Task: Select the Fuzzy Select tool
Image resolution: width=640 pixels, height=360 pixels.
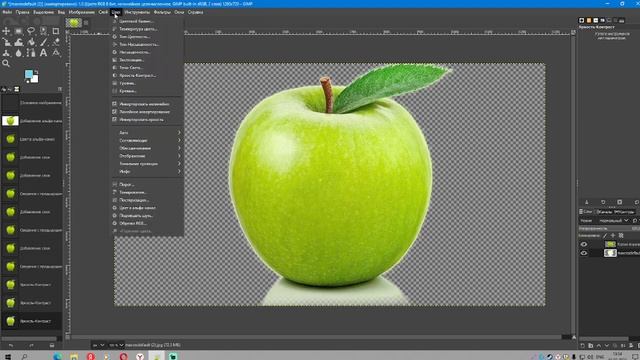Action: 43,31
